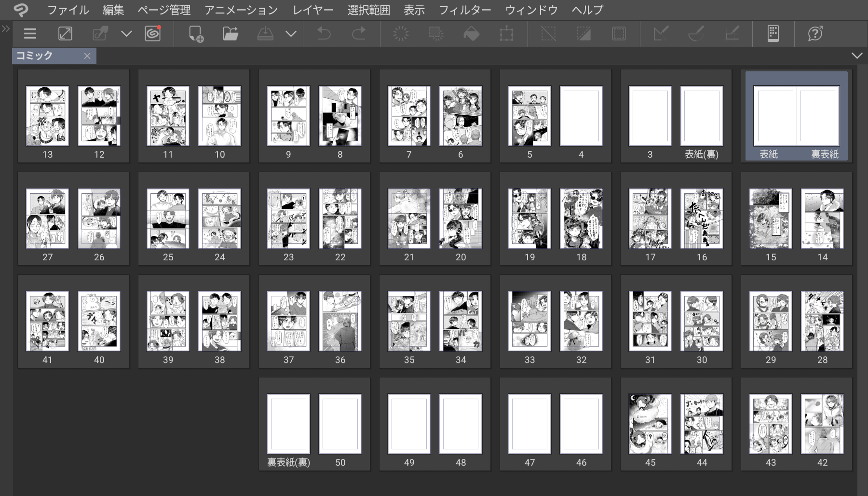This screenshot has width=868, height=496.
Task: Open the ページ管理 menu
Action: coord(164,10)
